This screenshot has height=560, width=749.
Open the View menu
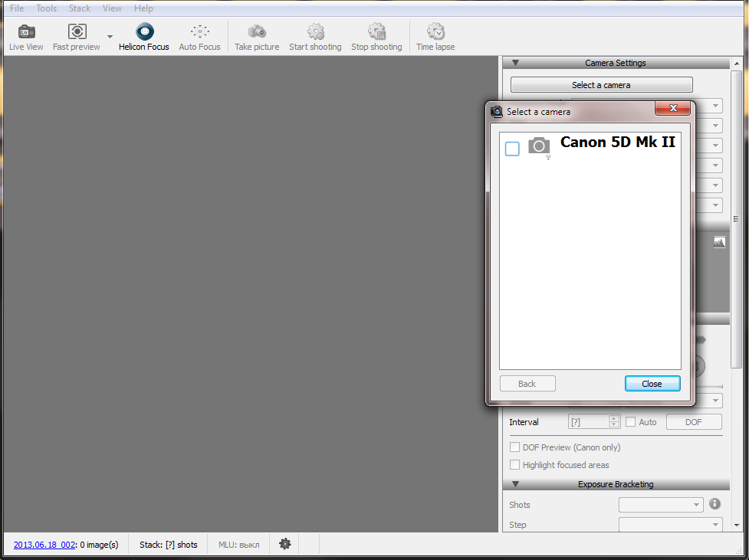[112, 8]
